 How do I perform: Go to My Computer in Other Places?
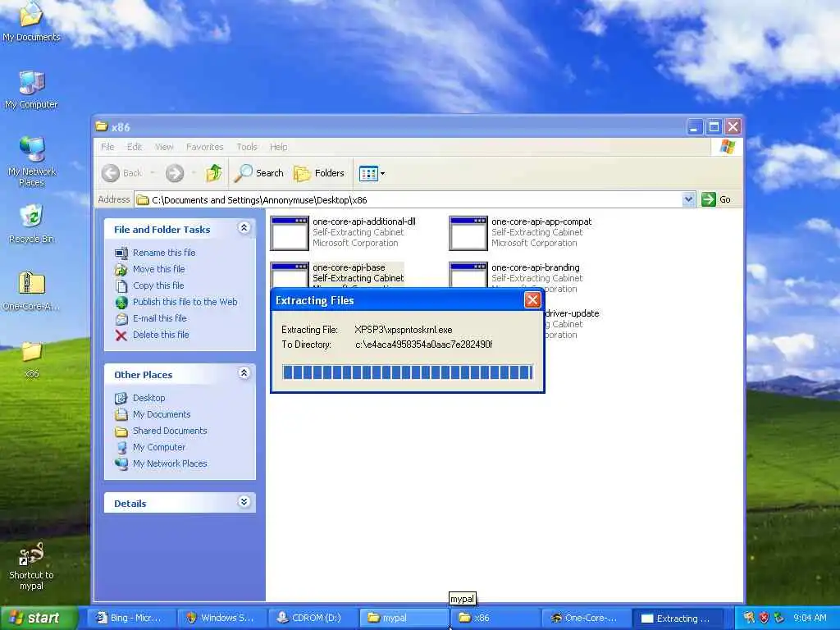point(150,447)
